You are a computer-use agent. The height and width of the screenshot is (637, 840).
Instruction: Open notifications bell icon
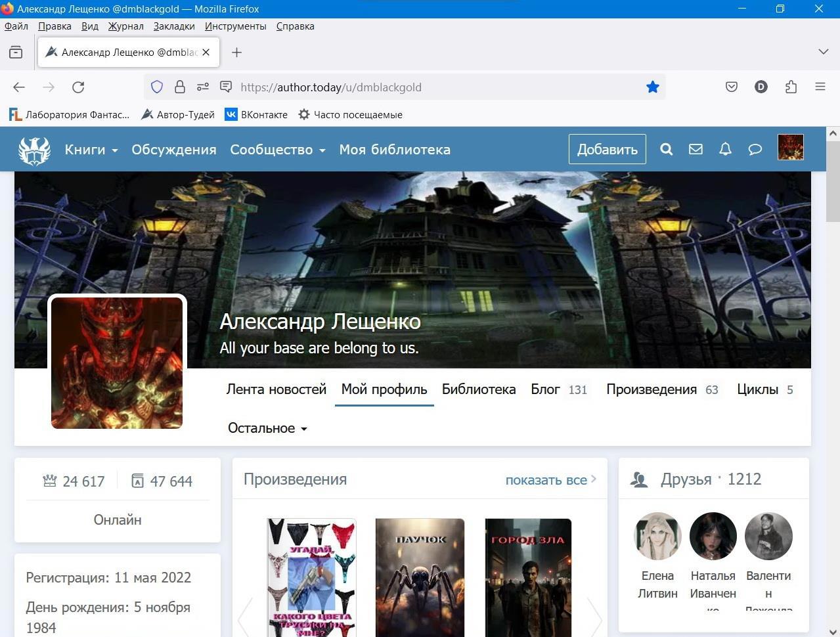[725, 149]
